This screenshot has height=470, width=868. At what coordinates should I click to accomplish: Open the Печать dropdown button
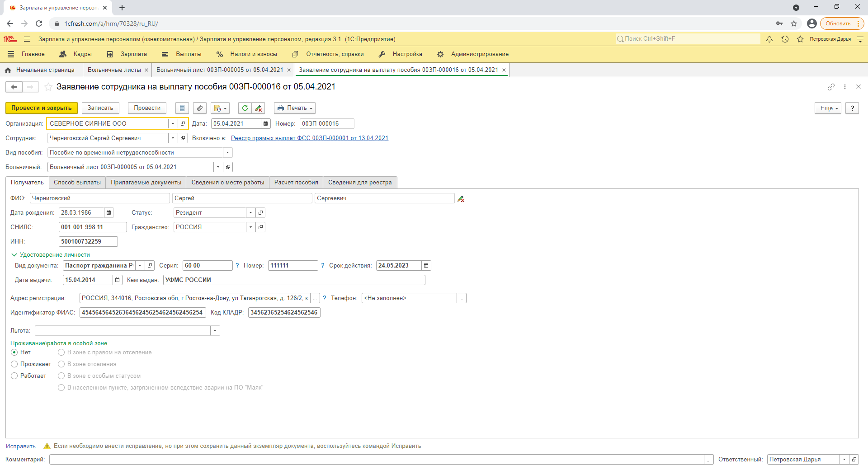click(x=295, y=108)
